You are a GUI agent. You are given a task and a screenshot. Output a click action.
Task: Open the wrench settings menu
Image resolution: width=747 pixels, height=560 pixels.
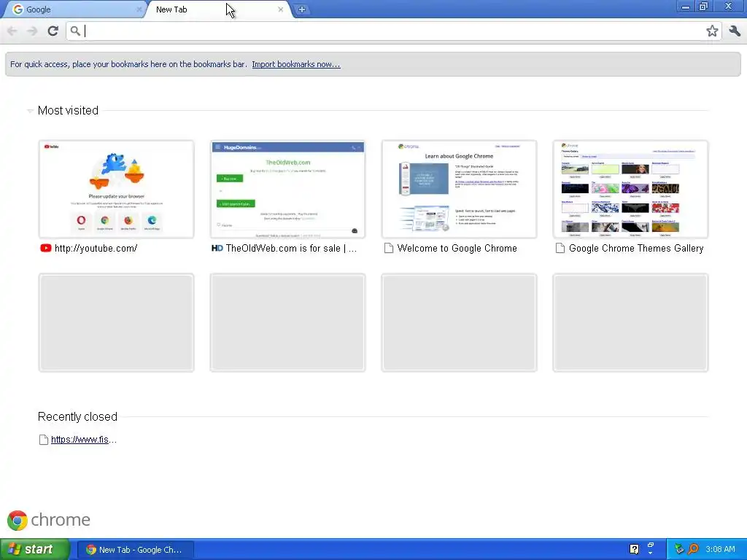734,31
